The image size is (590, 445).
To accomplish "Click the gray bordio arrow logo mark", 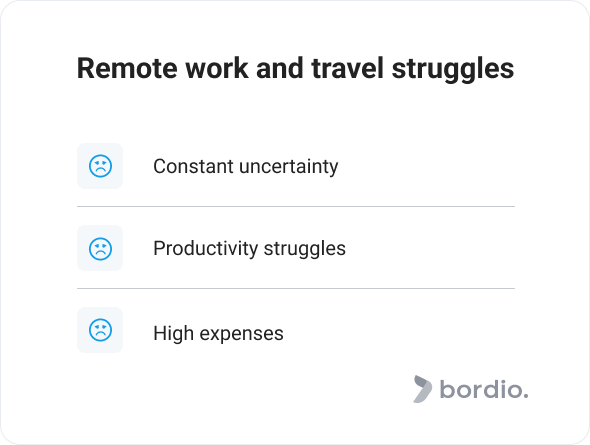I will [423, 389].
